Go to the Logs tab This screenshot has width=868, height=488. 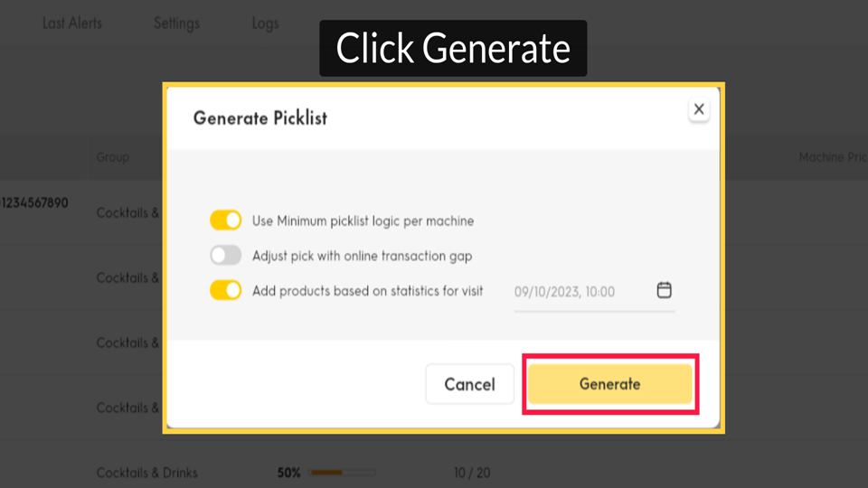(x=265, y=23)
